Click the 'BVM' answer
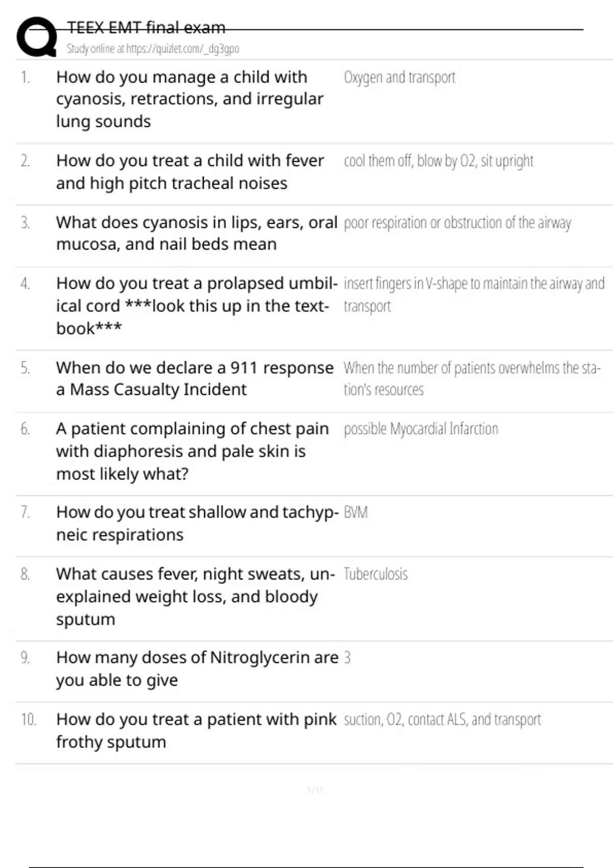 point(356,513)
